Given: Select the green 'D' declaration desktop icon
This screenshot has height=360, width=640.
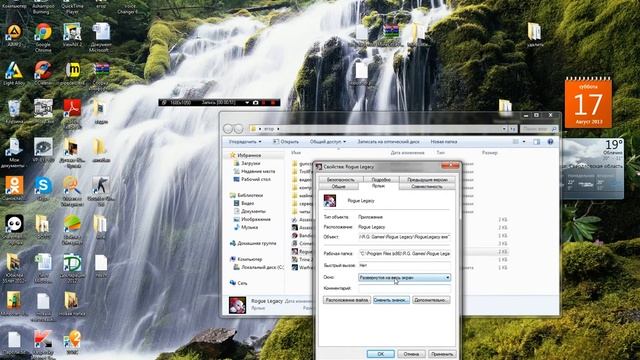Looking at the screenshot, I should click(x=72, y=267).
